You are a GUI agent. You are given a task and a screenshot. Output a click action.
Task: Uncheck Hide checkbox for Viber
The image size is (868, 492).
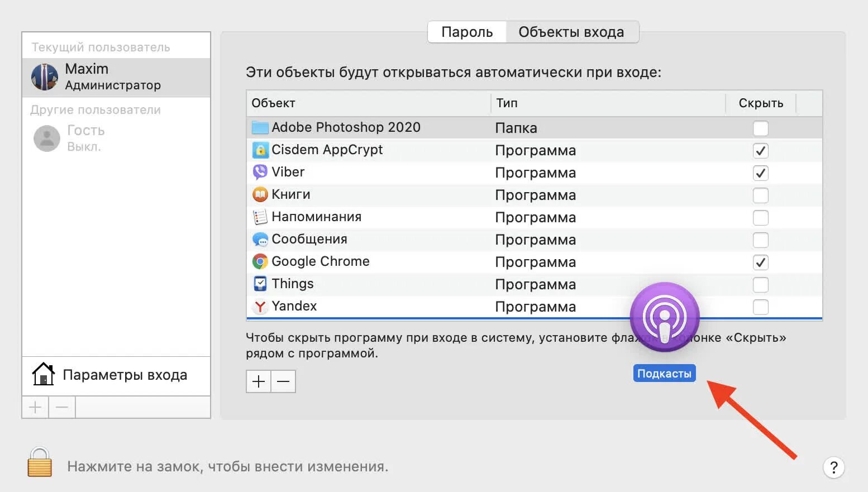click(x=760, y=173)
